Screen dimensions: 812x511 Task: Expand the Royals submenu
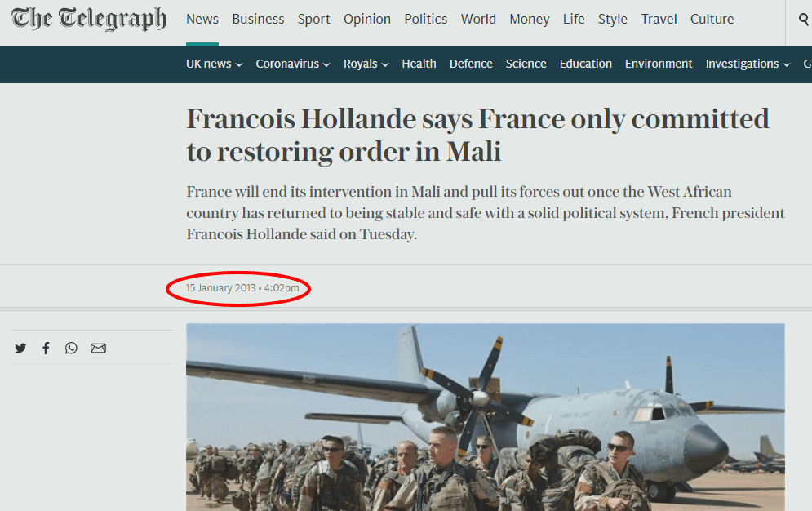pos(366,64)
